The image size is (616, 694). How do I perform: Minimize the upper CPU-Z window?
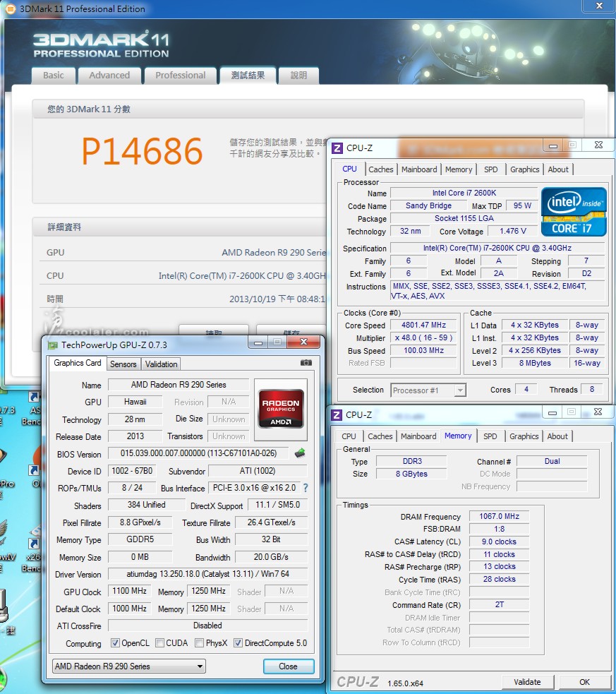[x=553, y=145]
